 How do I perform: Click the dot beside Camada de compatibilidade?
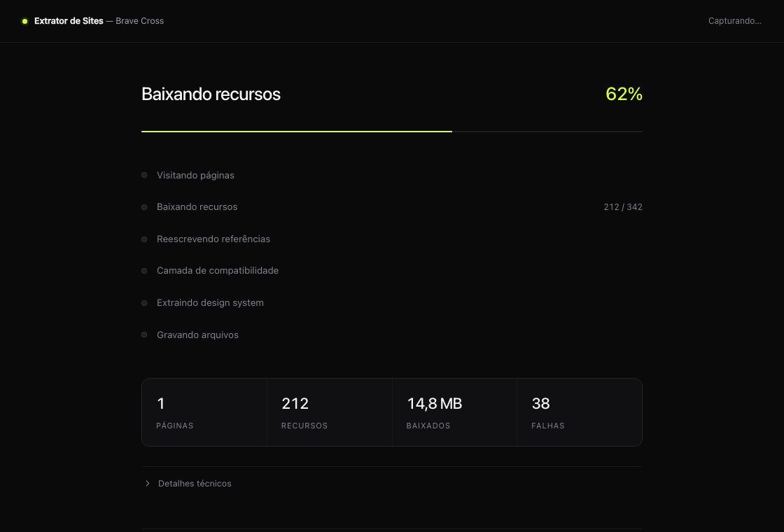pos(144,270)
